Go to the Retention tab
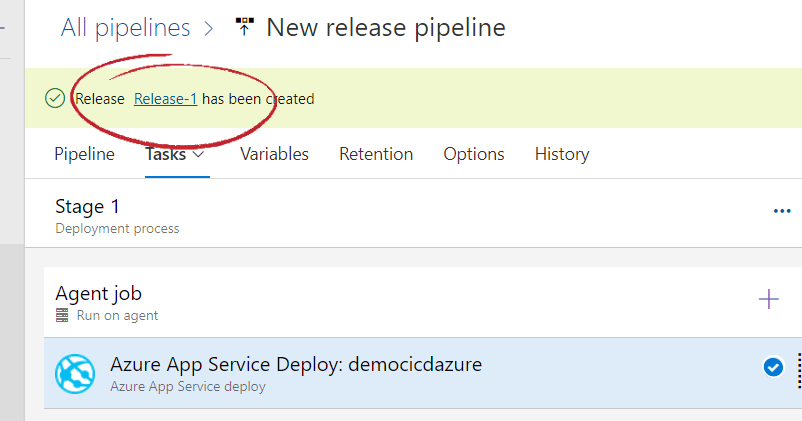802x421 pixels. click(x=376, y=154)
